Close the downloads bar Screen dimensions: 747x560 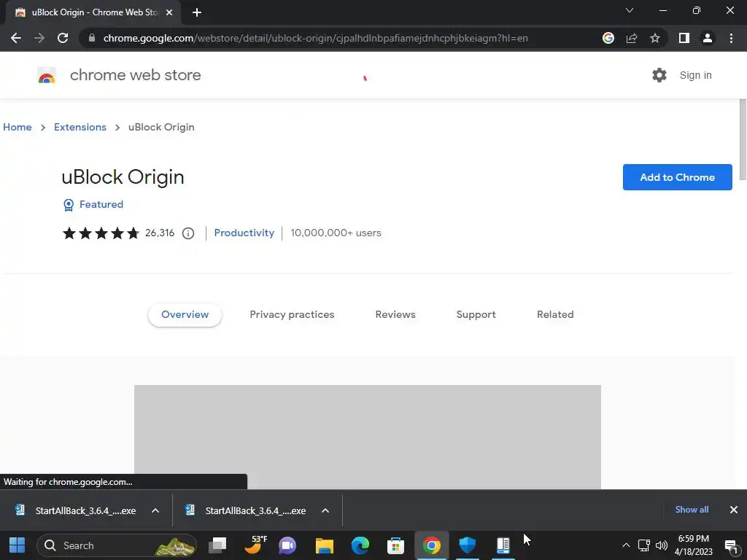click(x=734, y=510)
